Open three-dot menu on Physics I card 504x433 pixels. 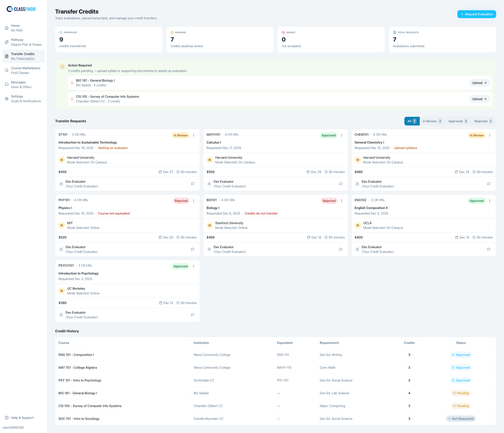[x=194, y=201]
